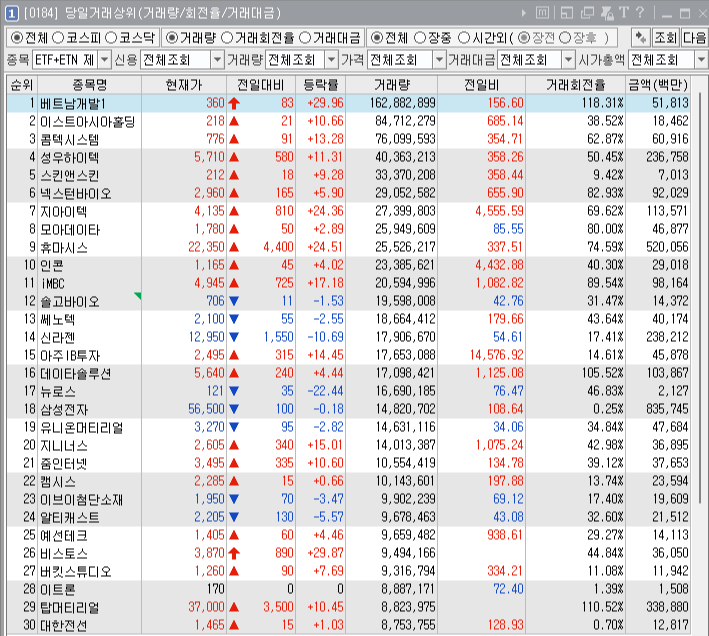Click the T font icon

624,12
